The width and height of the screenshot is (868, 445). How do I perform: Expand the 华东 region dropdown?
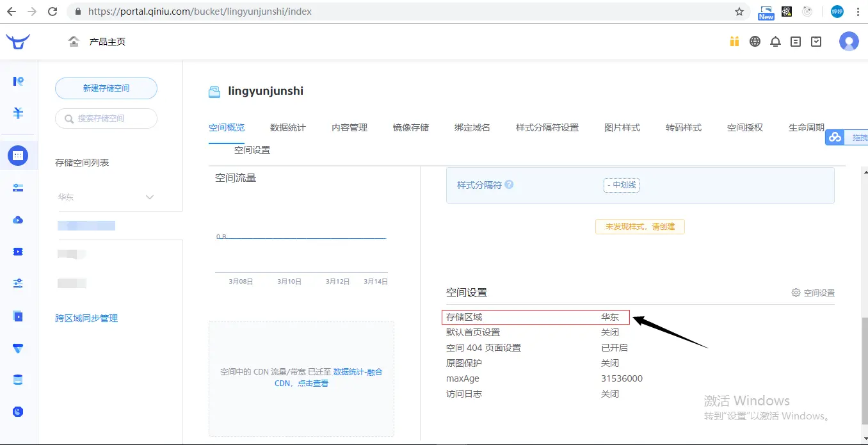(106, 197)
